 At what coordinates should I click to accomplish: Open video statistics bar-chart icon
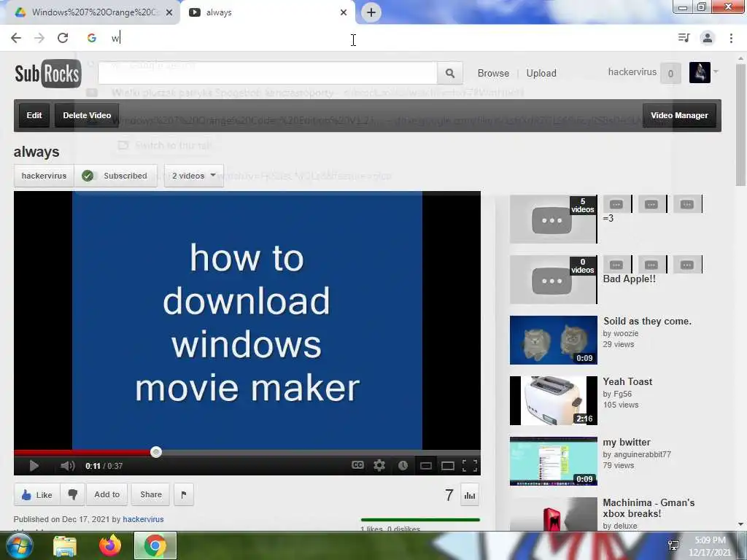pos(470,496)
